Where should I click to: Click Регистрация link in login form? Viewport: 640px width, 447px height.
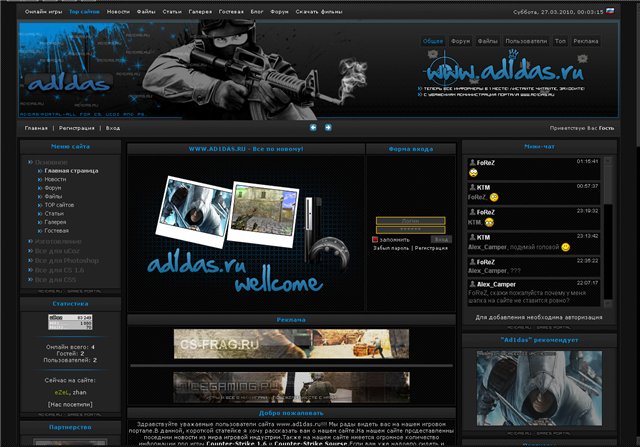point(431,248)
